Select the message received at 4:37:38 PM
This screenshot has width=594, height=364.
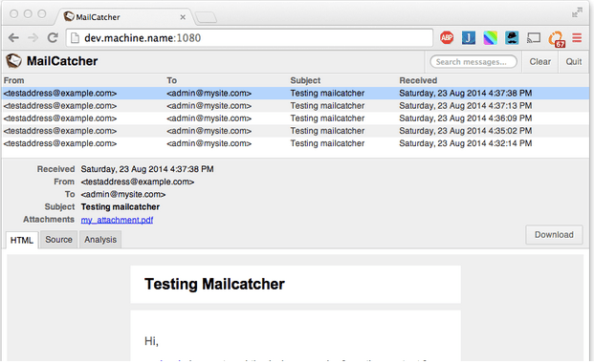(x=296, y=93)
